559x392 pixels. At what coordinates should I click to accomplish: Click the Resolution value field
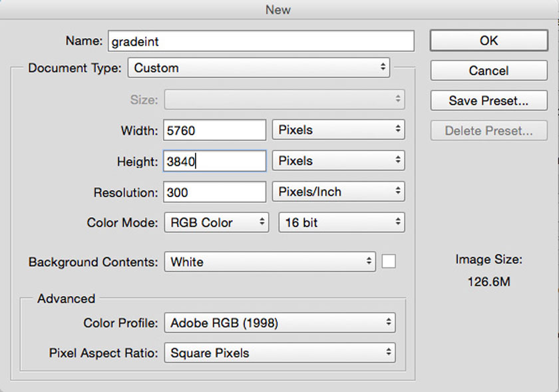[x=214, y=192]
